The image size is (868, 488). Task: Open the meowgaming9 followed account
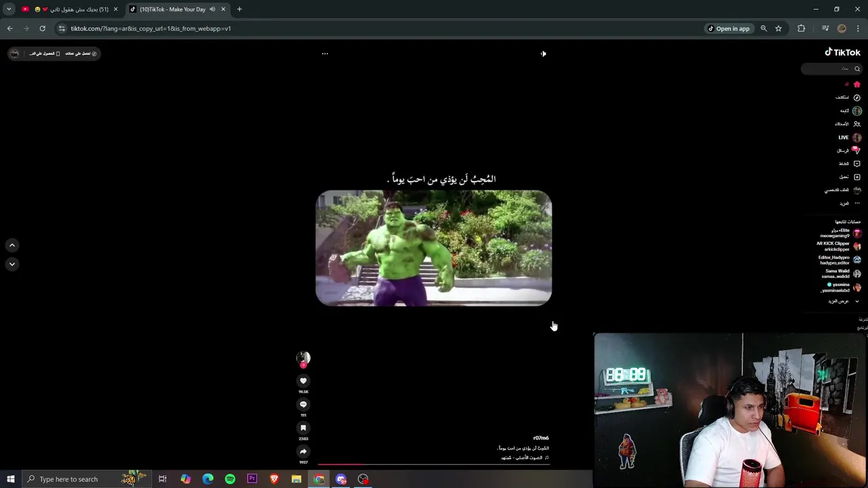(840, 233)
